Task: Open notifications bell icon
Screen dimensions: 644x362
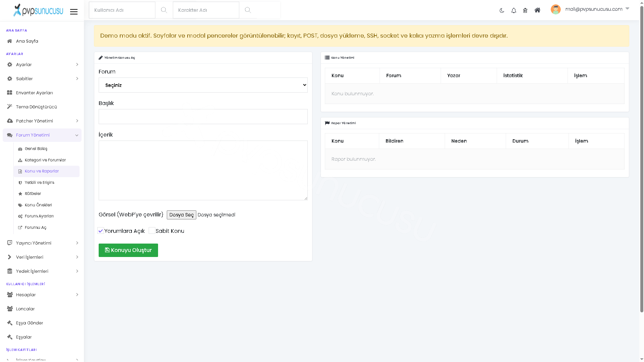Action: pos(513,10)
